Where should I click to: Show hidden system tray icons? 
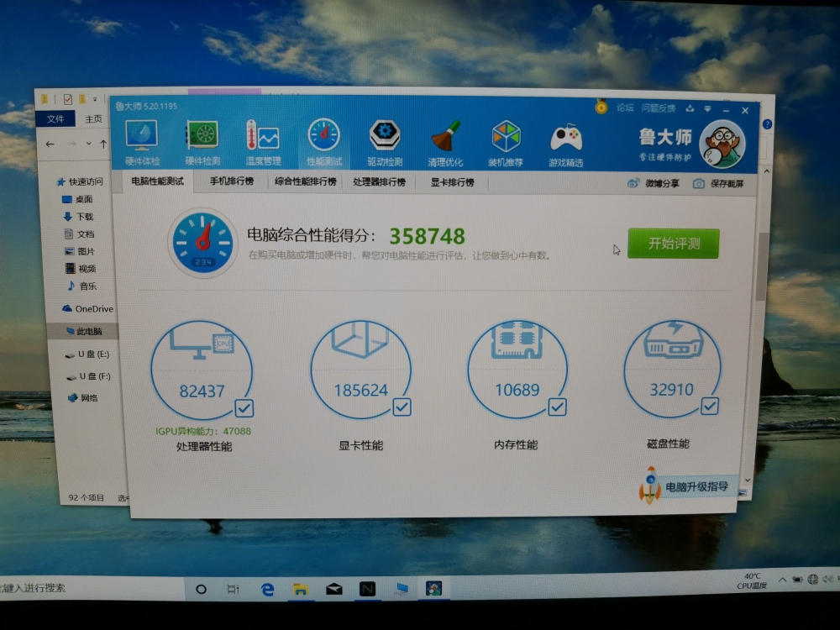pos(782,580)
